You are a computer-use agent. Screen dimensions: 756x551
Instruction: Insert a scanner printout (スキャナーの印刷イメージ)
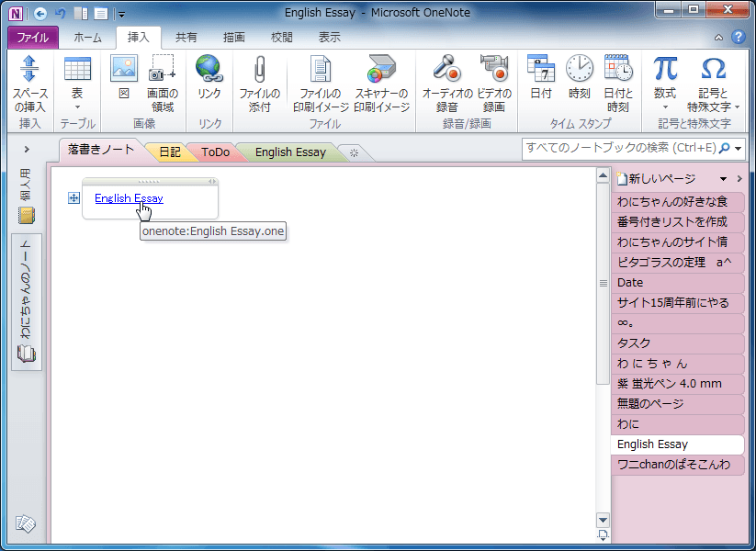pos(381,84)
